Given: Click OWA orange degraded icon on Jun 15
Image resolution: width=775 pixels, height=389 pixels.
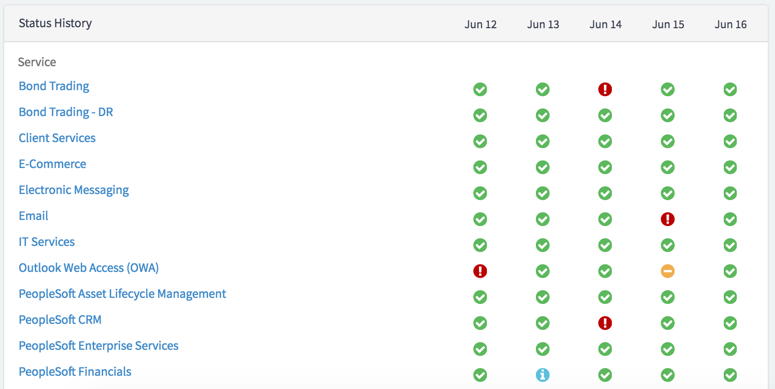Looking at the screenshot, I should point(668,271).
